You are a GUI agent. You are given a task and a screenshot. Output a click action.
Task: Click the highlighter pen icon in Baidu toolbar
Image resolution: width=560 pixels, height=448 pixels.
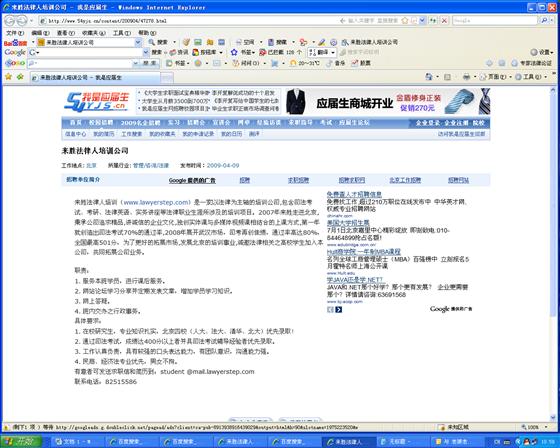pyautogui.click(x=322, y=42)
